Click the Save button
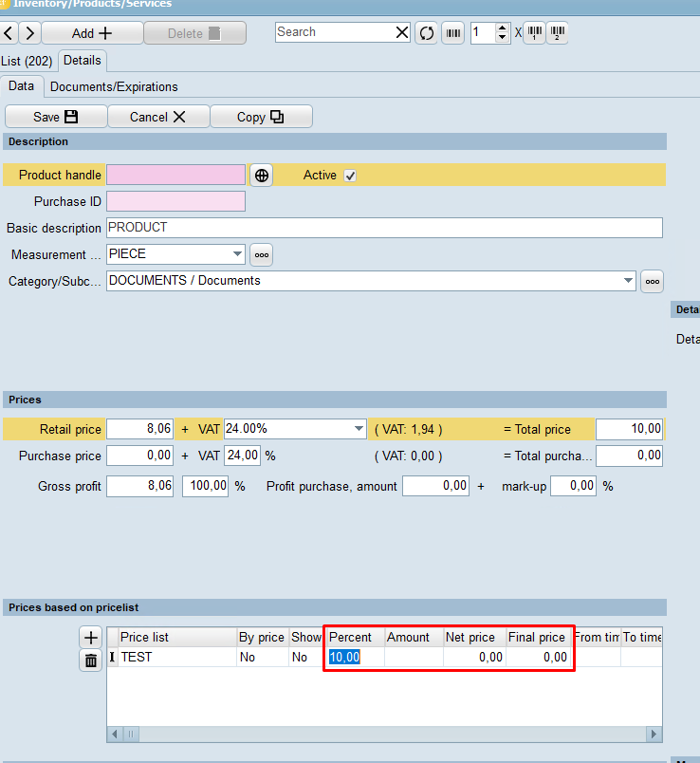Viewport: 700px width, 763px height. point(55,117)
